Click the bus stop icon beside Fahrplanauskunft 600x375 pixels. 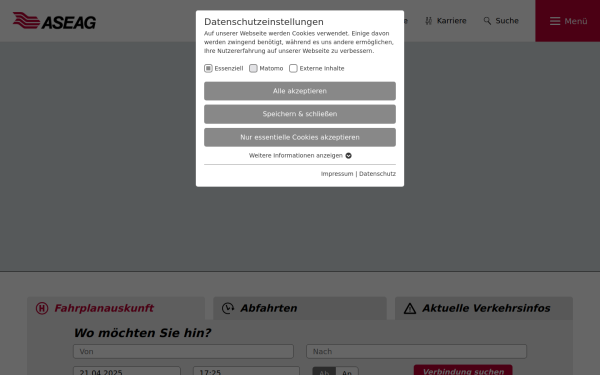point(42,308)
